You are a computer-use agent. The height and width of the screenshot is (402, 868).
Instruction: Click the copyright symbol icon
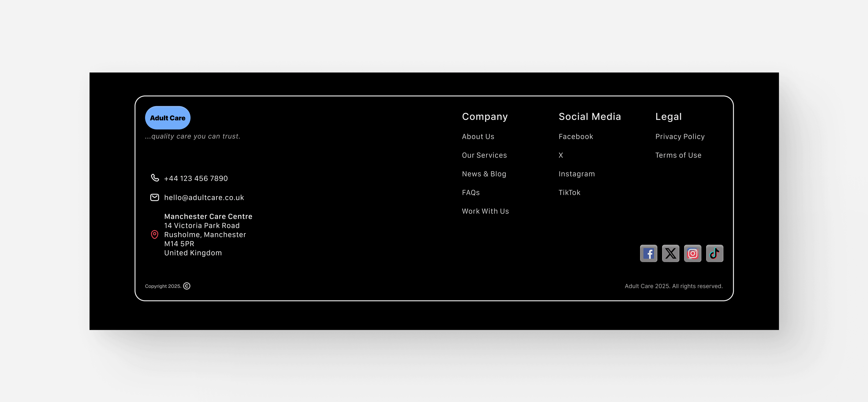pos(186,286)
